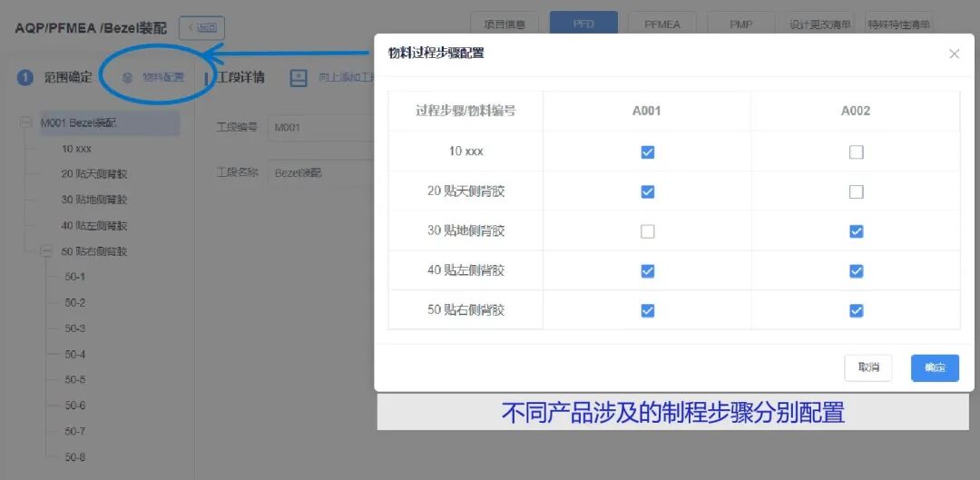980x480 pixels.
Task: Click the 工段名称 input field
Action: 320,173
